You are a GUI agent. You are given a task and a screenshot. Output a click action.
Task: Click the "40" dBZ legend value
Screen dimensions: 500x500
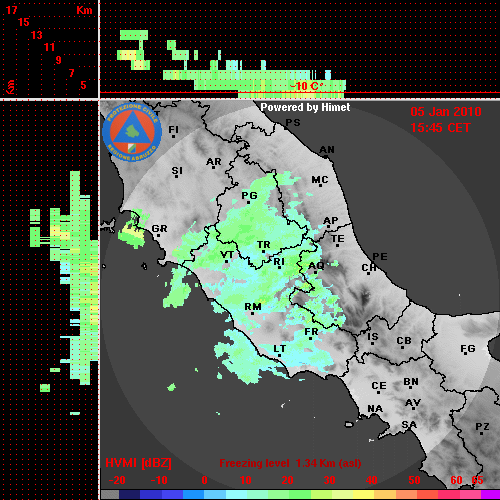(x=372, y=480)
